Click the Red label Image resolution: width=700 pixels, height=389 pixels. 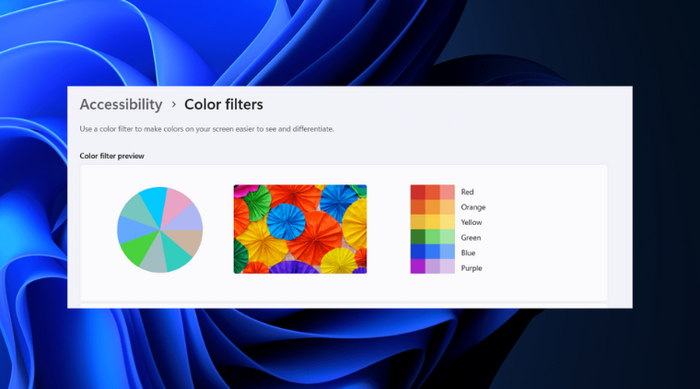click(467, 192)
